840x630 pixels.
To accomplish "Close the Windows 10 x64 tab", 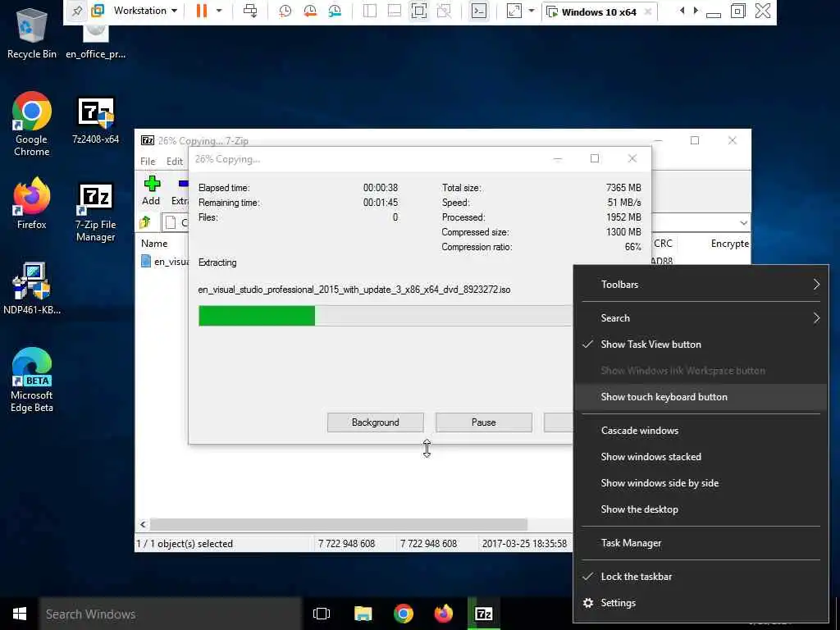I will pyautogui.click(x=648, y=11).
